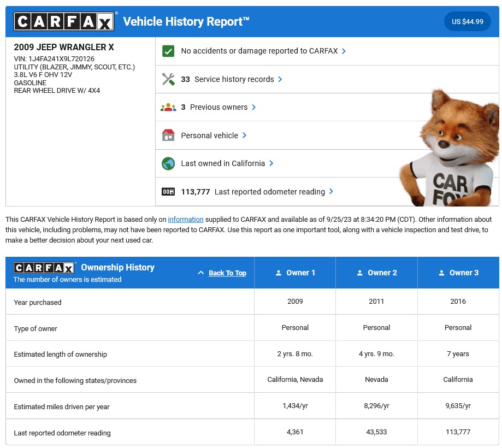Click 'Estimated miles driven per year' label
Image resolution: width=502 pixels, height=448 pixels.
62,407
